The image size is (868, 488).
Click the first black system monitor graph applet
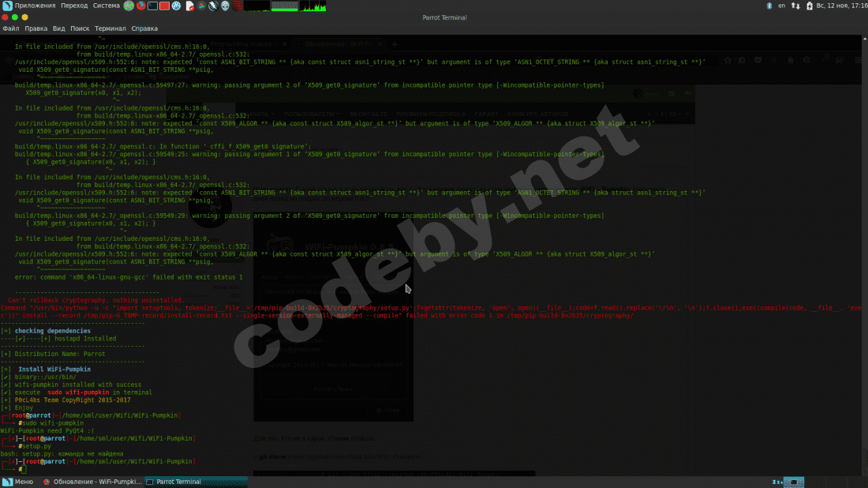click(256, 6)
